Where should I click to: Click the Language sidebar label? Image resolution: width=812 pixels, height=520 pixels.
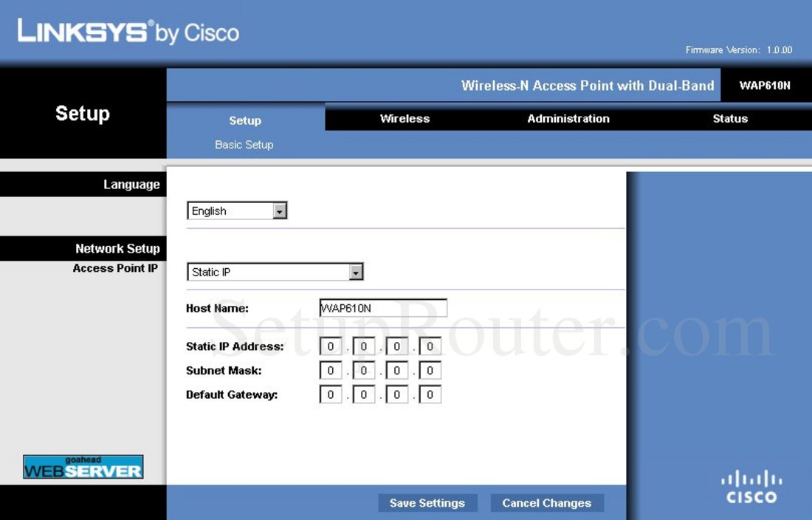point(131,184)
